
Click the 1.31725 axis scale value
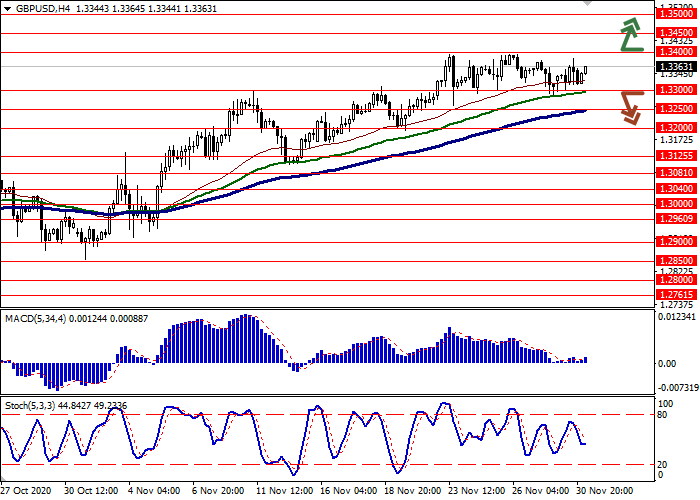coord(677,141)
